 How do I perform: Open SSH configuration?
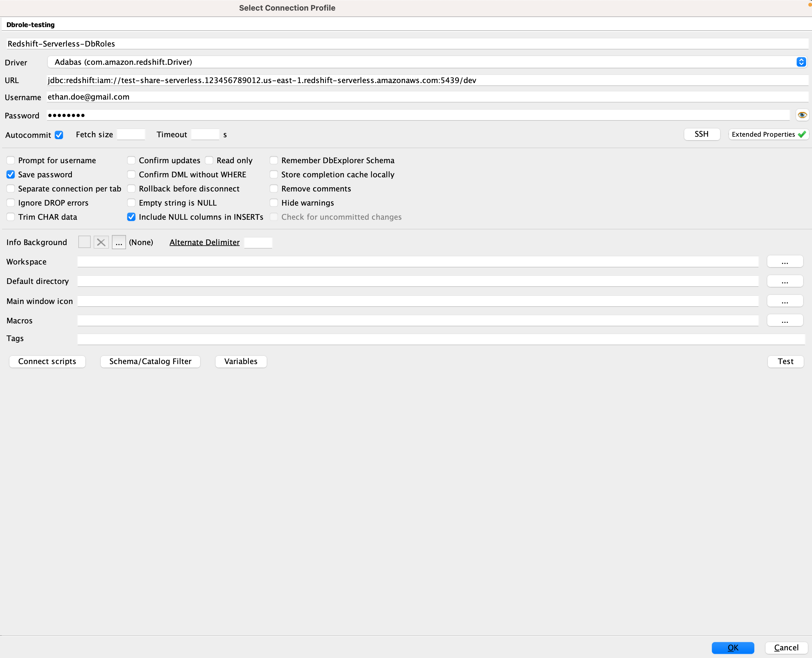coord(701,134)
